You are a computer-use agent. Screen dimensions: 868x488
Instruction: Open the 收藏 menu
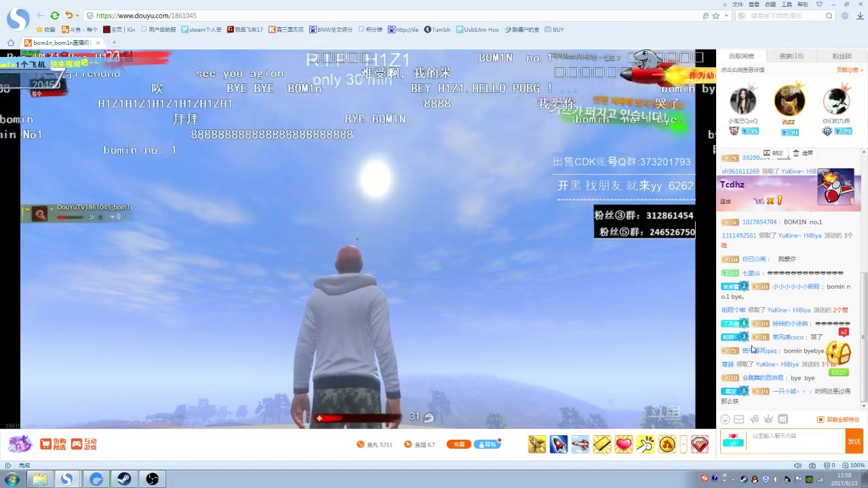click(770, 4)
